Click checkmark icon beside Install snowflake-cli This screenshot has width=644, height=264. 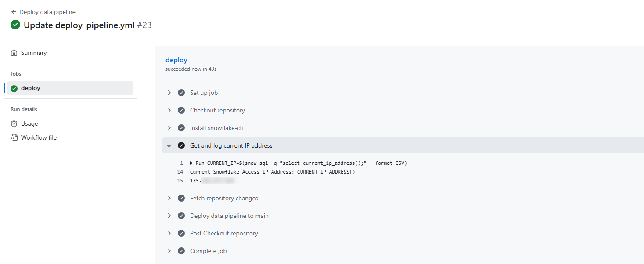[181, 128]
